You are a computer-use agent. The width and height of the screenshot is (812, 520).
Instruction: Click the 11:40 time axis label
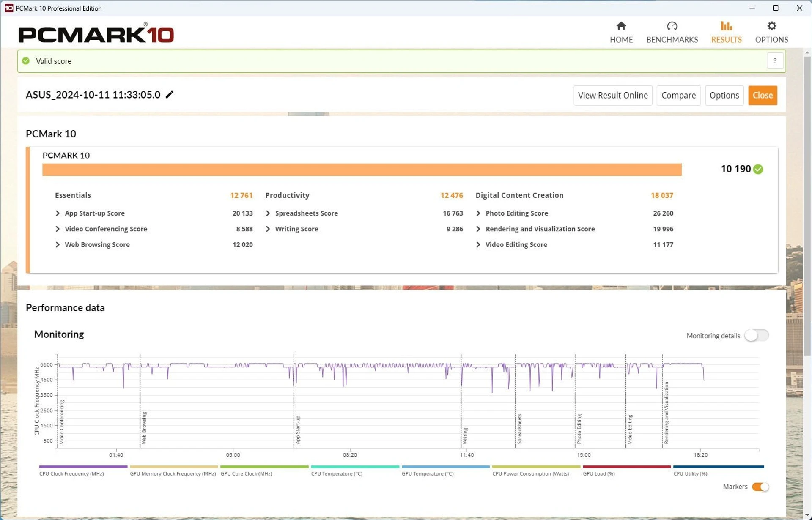click(x=466, y=455)
